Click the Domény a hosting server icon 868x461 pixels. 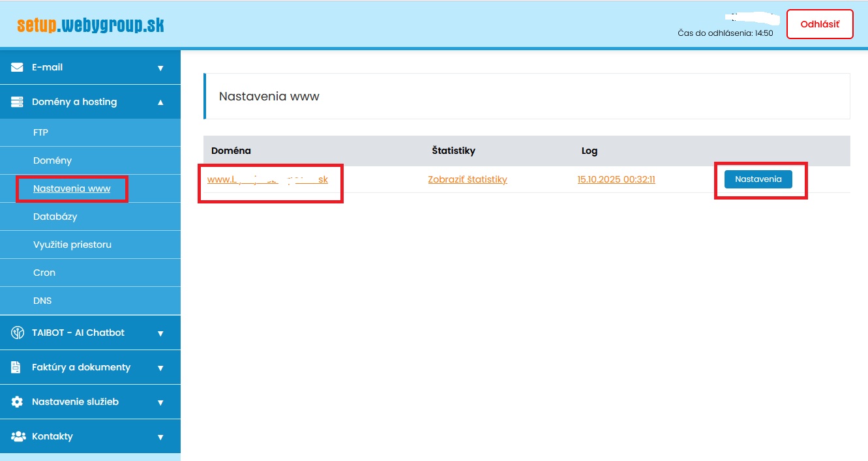coord(17,102)
